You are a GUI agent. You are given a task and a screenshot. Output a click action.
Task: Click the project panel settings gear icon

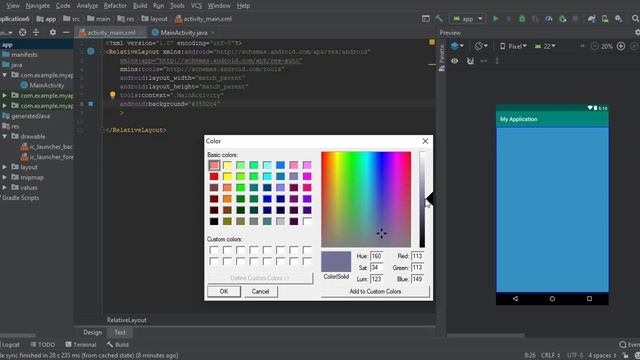[x=53, y=32]
